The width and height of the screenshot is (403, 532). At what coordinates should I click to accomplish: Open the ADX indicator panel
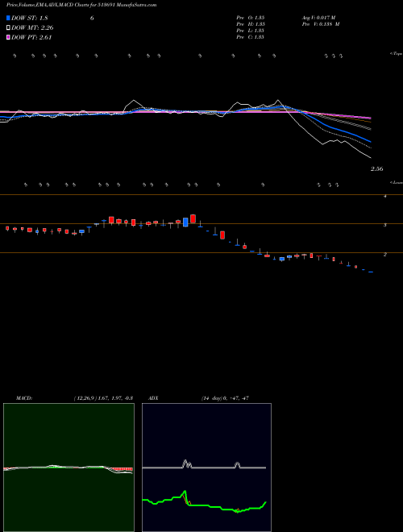point(206,468)
